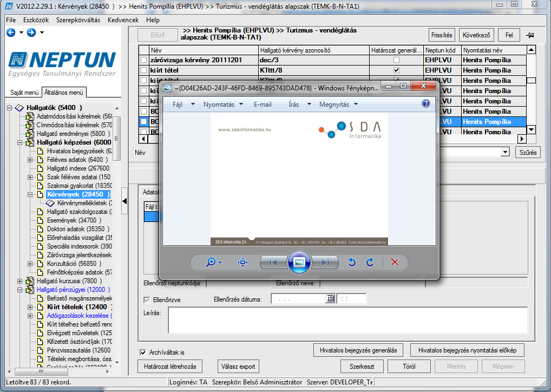Open the calendar picker for Ellenőrzés dátuma
Image resolution: width=551 pixels, height=392 pixels.
point(330,298)
